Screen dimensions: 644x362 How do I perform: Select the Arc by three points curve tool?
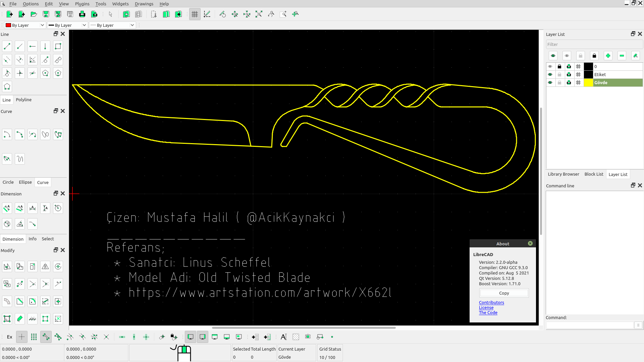20,134
